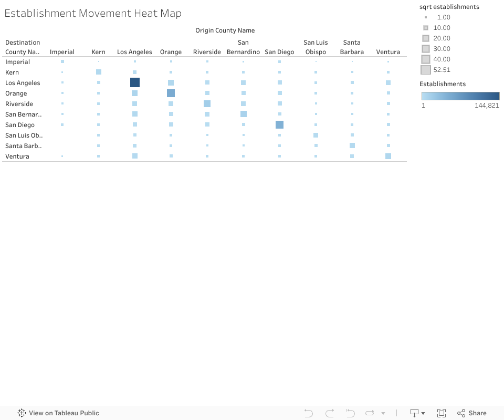The image size is (504, 420).
Task: Select the 40.00 size legend square
Action: coord(426,59)
